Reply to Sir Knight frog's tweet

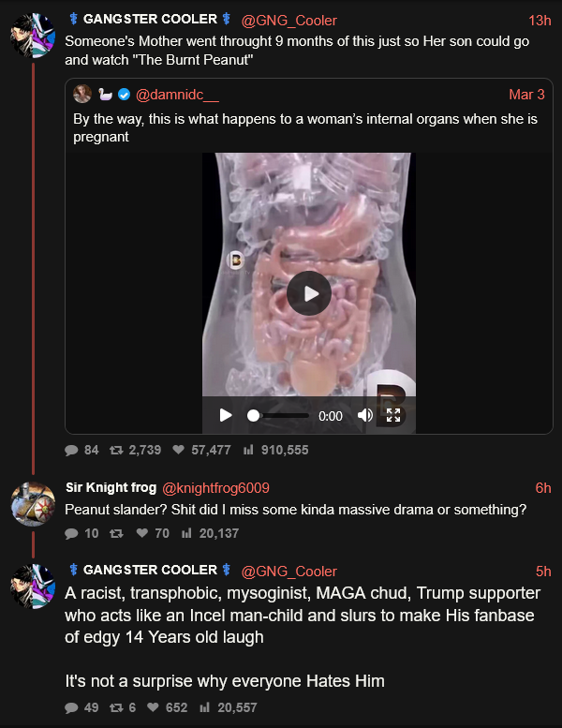71,533
